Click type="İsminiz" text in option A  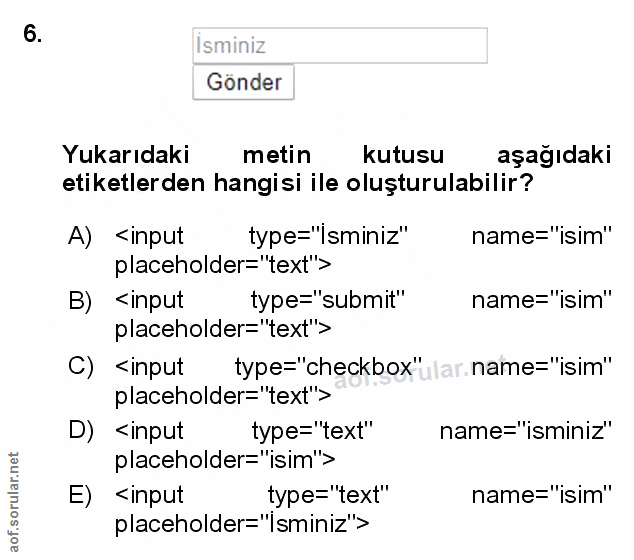click(324, 236)
